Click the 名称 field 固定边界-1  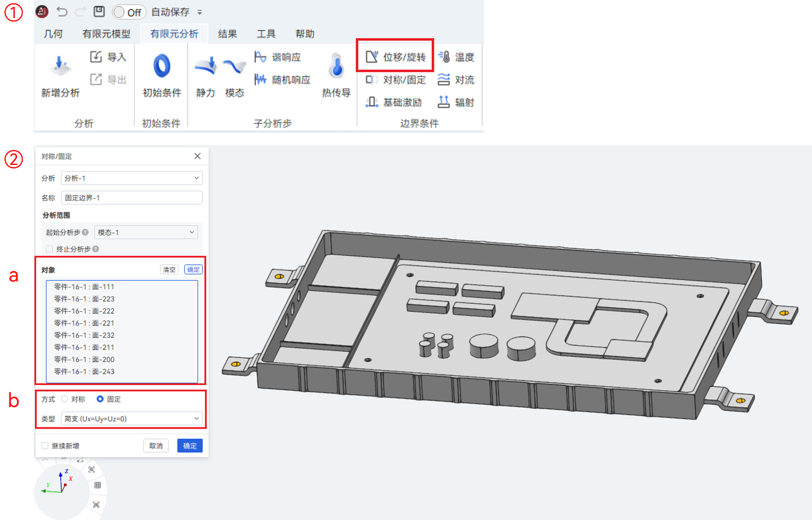(131, 198)
